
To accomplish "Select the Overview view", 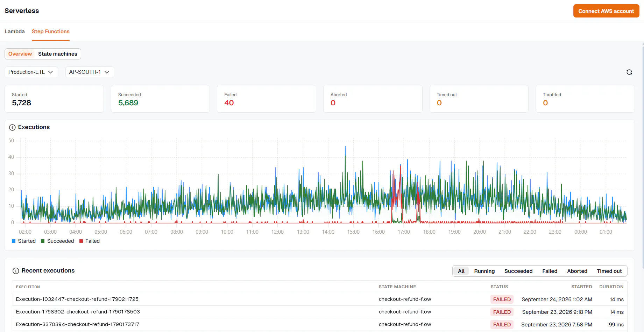I will pos(20,54).
